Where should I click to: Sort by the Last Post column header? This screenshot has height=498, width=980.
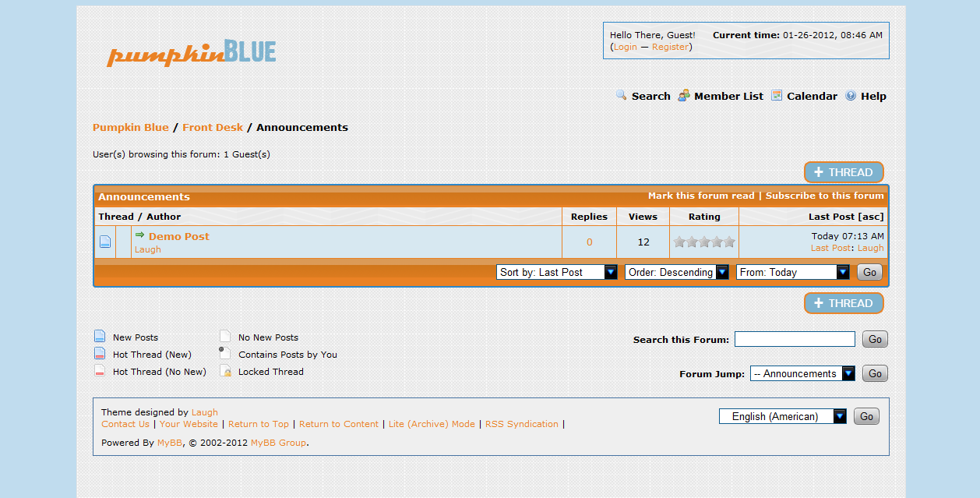point(831,217)
